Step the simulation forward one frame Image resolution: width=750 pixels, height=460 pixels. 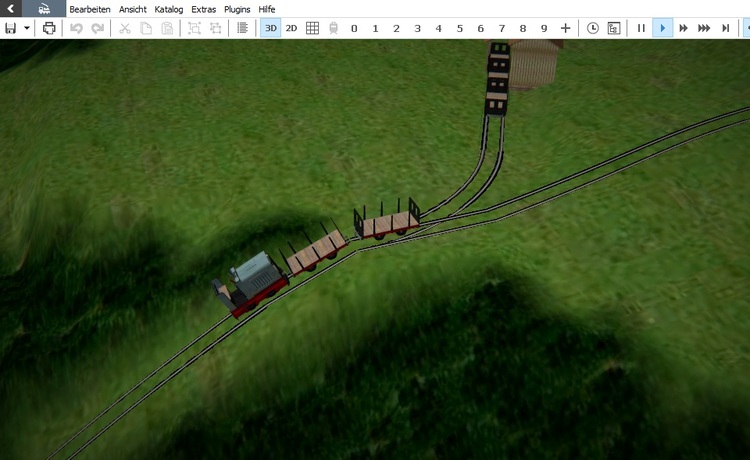tap(726, 28)
